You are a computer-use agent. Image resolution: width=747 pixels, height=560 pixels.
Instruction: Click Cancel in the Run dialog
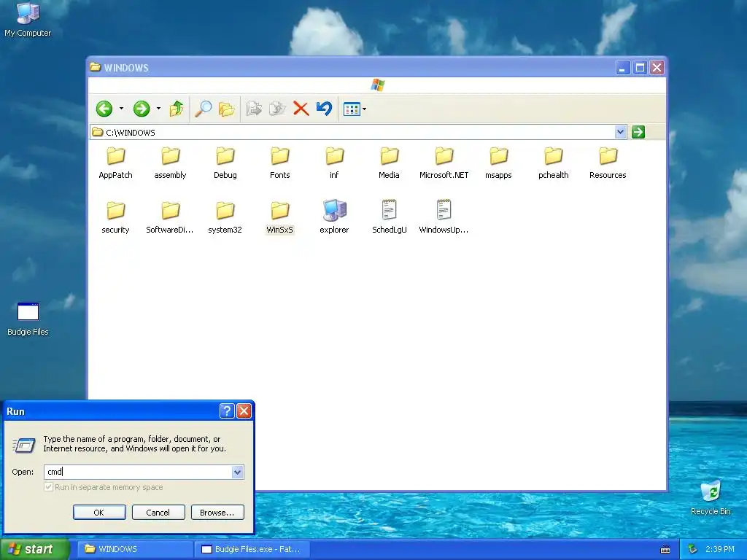[158, 513]
